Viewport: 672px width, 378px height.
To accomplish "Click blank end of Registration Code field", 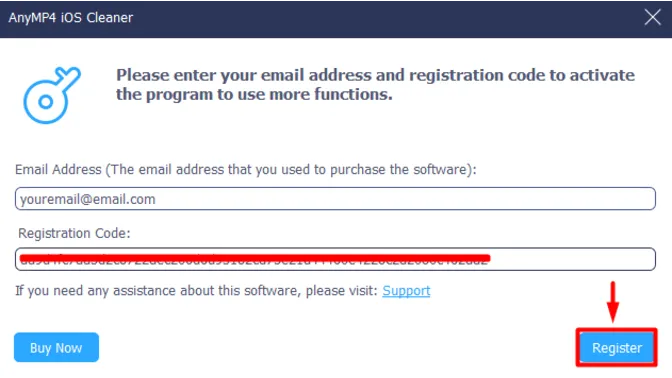I will 572,259.
